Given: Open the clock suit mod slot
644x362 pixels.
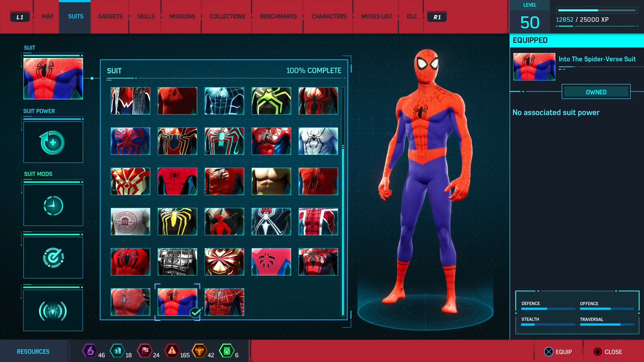Looking at the screenshot, I should pyautogui.click(x=53, y=205).
